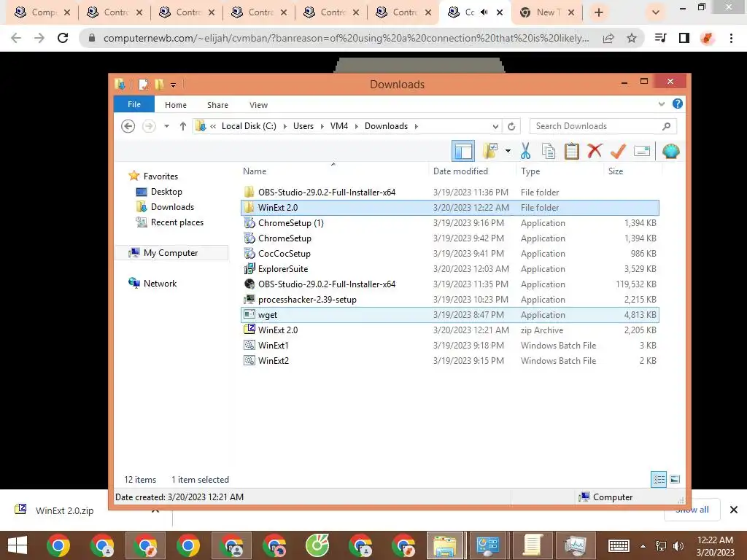This screenshot has height=560, width=747.
Task: Select WinExt2 batch file
Action: [449, 360]
